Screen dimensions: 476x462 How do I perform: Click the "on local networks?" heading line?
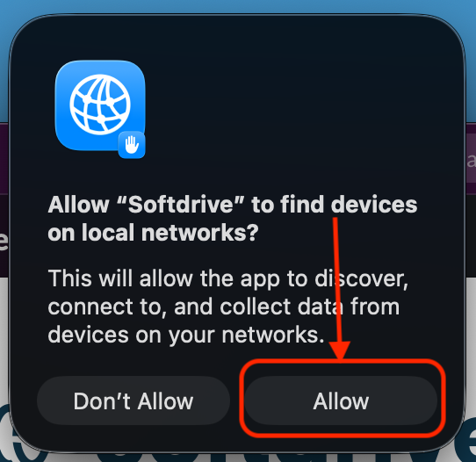click(153, 233)
